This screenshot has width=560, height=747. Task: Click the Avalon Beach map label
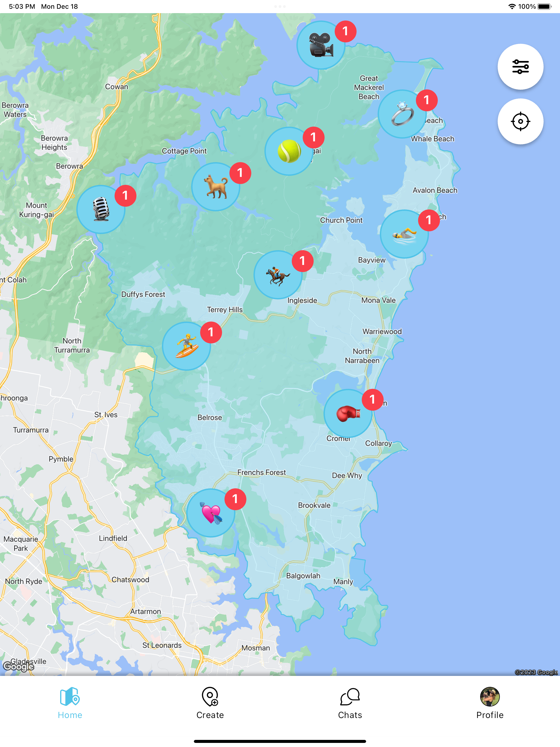435,191
